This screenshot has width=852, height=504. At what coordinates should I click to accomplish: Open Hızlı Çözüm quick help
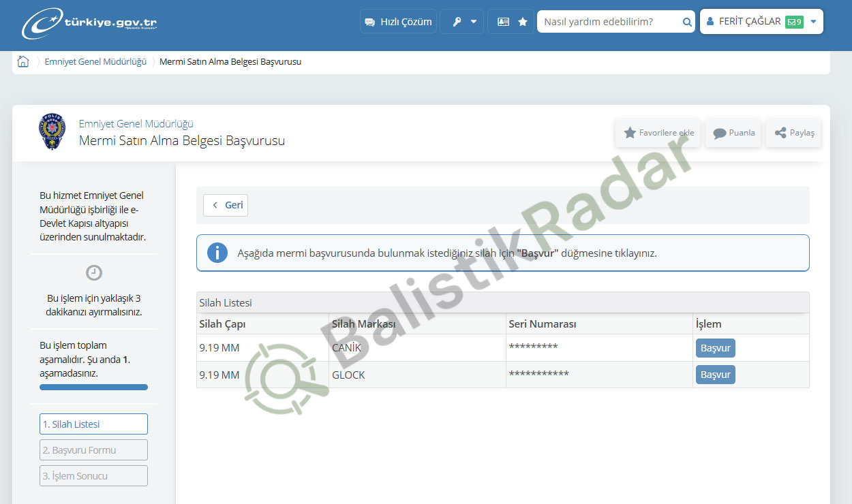click(398, 22)
